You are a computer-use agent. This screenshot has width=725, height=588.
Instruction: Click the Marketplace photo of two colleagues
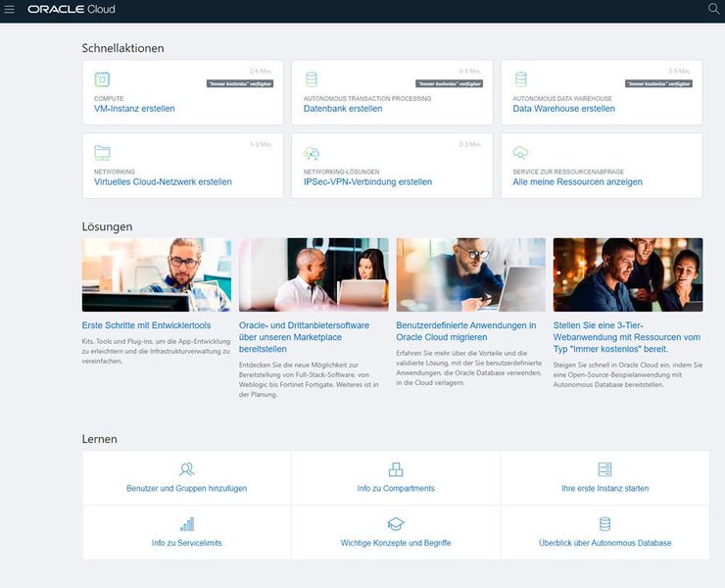[314, 274]
